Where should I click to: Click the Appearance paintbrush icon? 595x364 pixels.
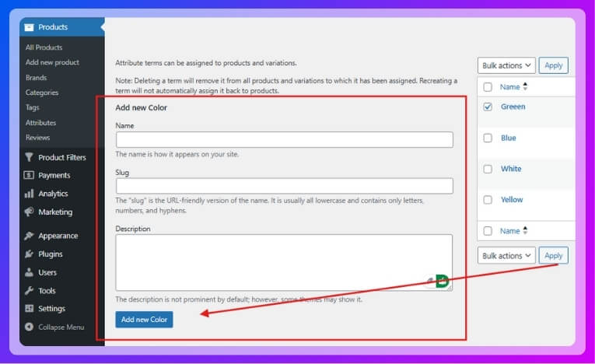coord(30,236)
